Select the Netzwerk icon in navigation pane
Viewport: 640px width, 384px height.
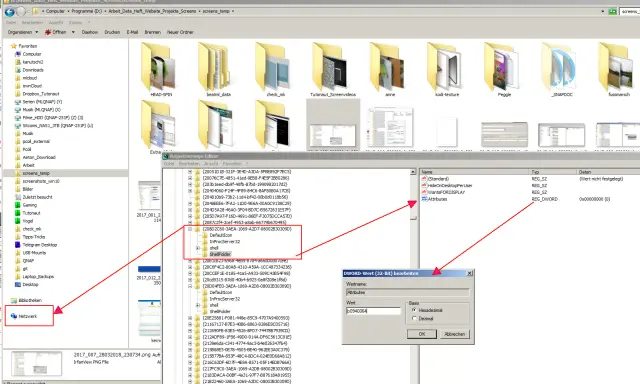tap(14, 316)
